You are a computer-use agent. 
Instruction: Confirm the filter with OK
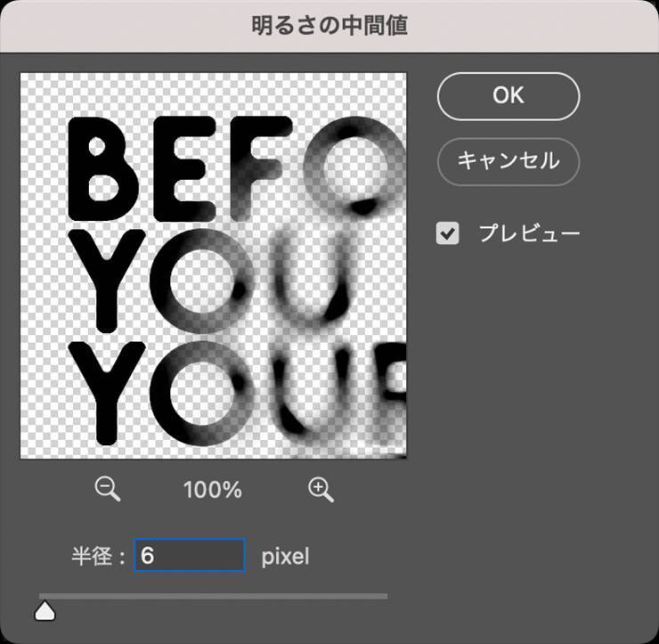tap(508, 96)
